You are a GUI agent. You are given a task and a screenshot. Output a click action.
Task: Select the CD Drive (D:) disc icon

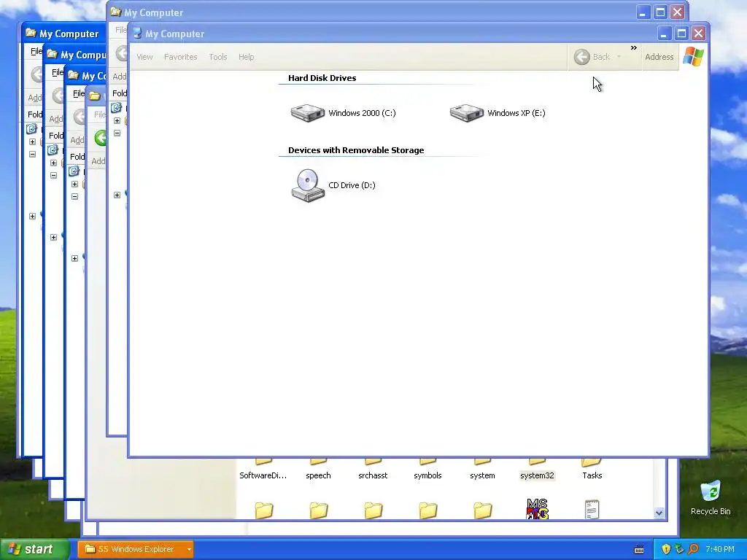(308, 185)
